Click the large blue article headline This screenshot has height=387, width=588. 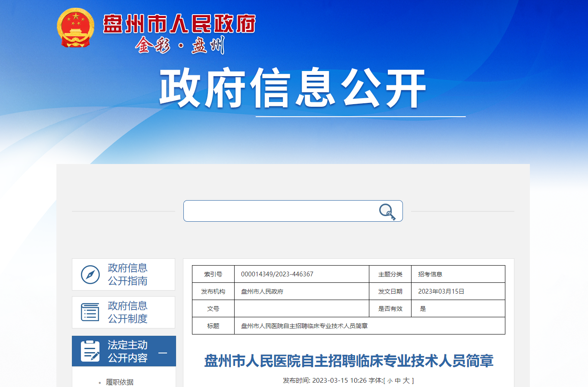point(349,361)
